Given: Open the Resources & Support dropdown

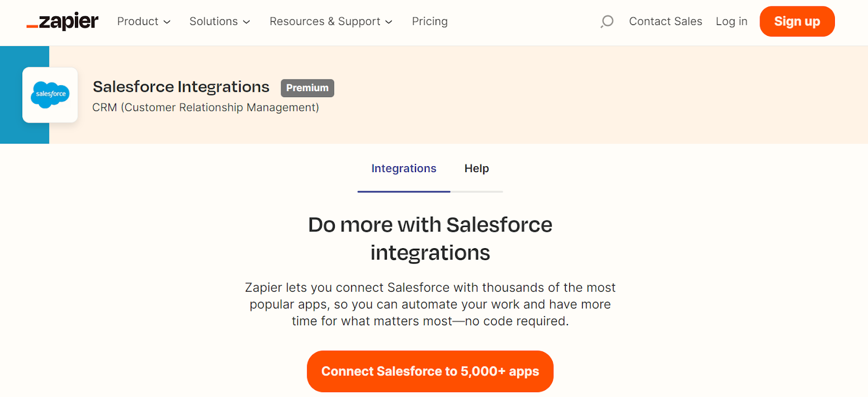Looking at the screenshot, I should click(x=331, y=22).
